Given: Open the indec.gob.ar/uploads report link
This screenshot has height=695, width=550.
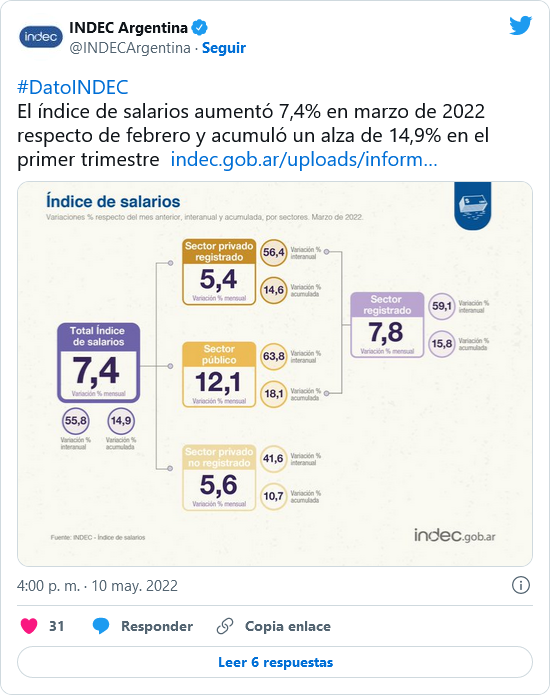Looking at the screenshot, I should 304,159.
